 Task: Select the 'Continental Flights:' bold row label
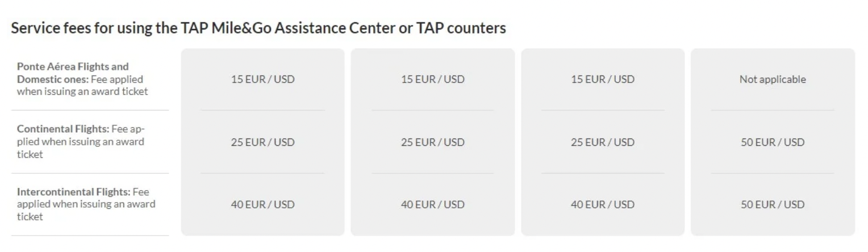pos(63,128)
